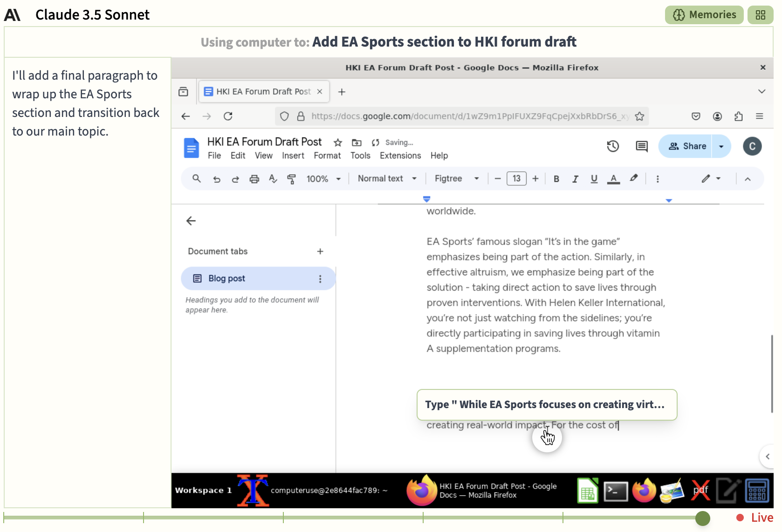This screenshot has height=532, width=782.
Task: Open the more options three-dot toolbar menu
Action: coord(658,179)
